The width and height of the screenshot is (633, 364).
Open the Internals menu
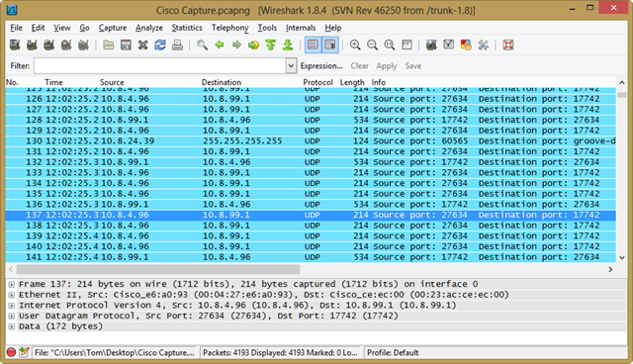[x=301, y=28]
